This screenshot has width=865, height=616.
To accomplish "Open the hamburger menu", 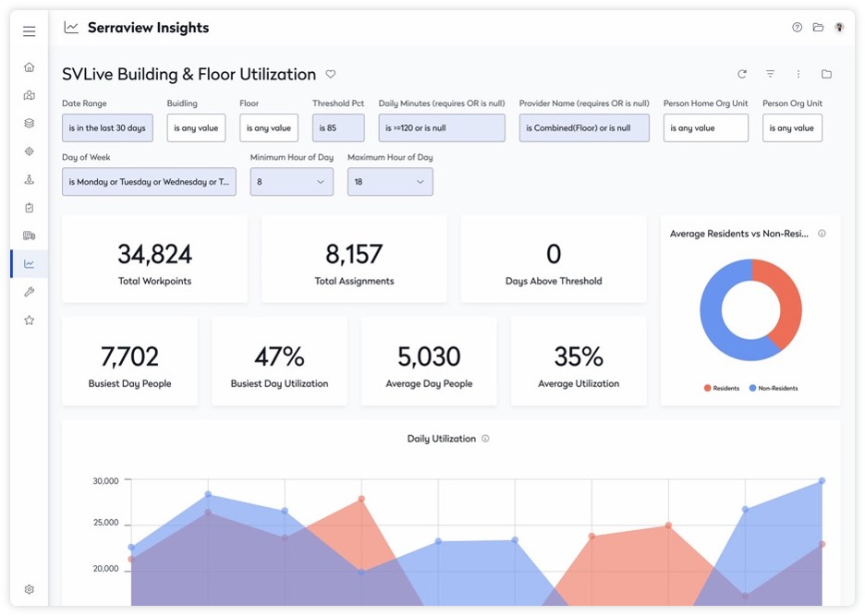I will tap(30, 31).
